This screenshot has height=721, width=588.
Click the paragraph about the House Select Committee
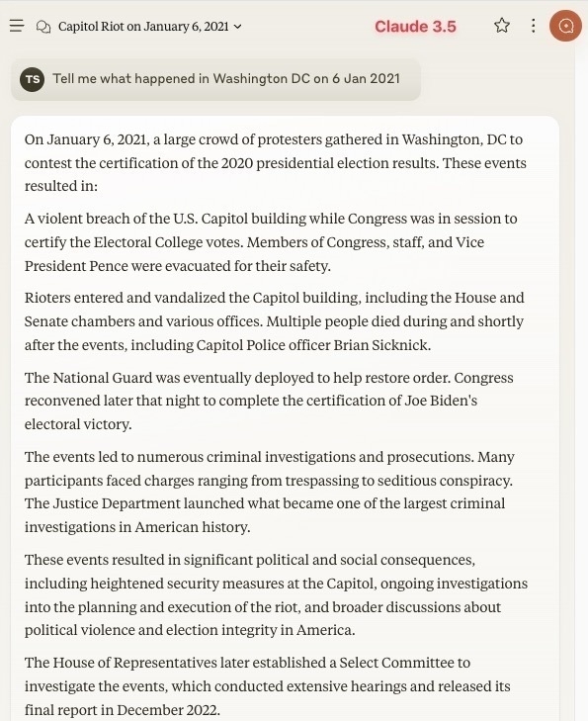coord(268,685)
